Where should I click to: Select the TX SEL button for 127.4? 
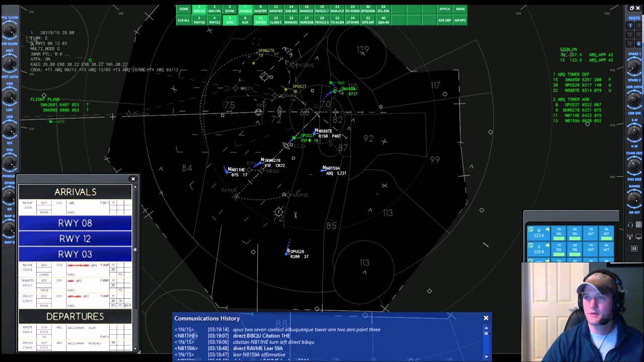point(558,233)
